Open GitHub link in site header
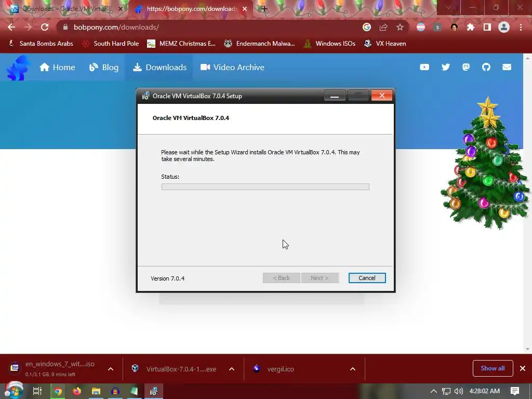The width and height of the screenshot is (532, 399). 486,67
